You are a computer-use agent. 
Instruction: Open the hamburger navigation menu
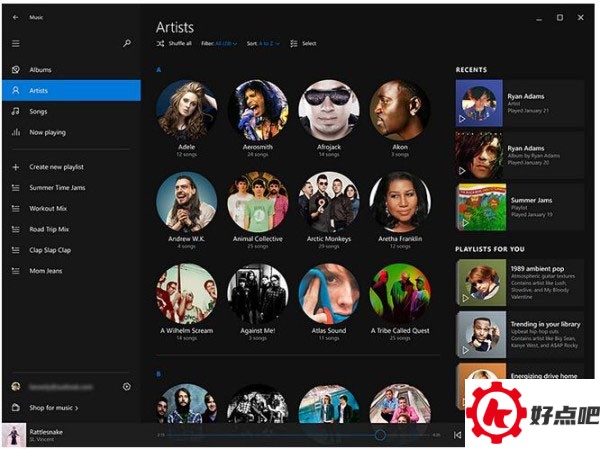pyautogui.click(x=15, y=43)
